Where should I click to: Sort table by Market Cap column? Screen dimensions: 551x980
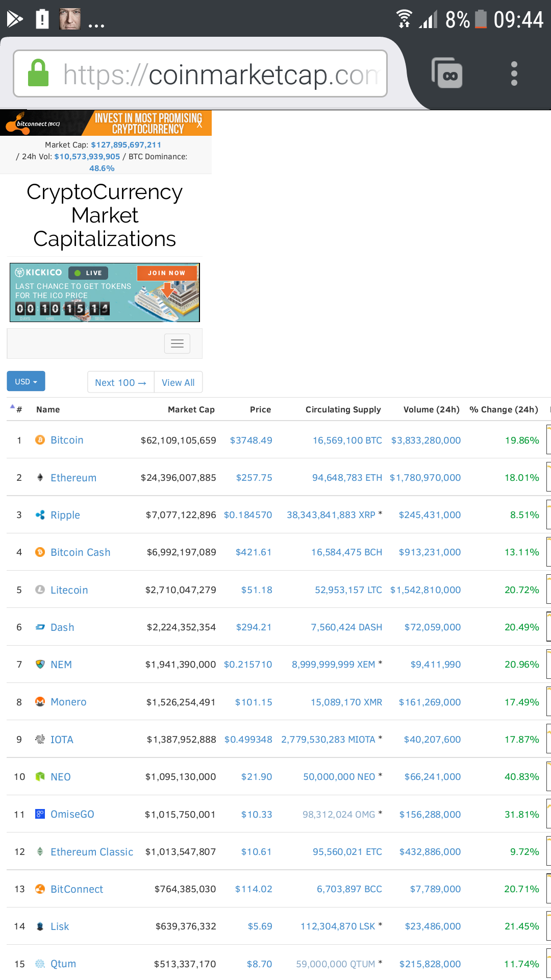(191, 409)
